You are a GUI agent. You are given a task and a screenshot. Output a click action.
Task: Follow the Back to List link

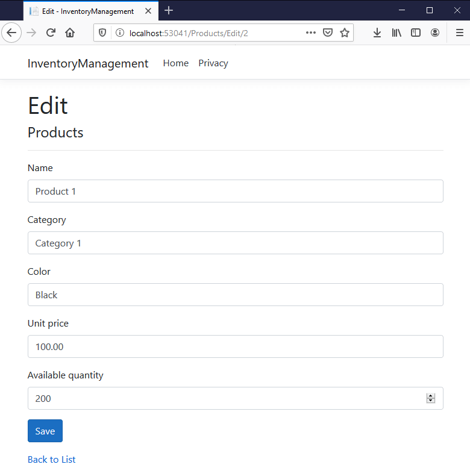[52, 459]
